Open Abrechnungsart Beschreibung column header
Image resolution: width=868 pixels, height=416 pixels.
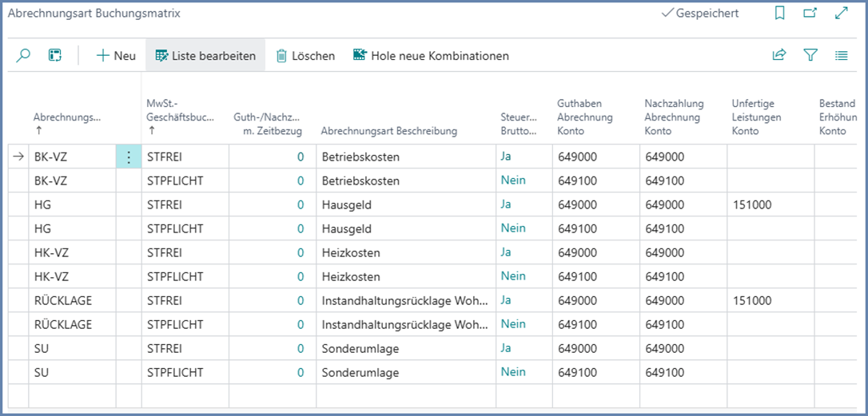coord(389,131)
